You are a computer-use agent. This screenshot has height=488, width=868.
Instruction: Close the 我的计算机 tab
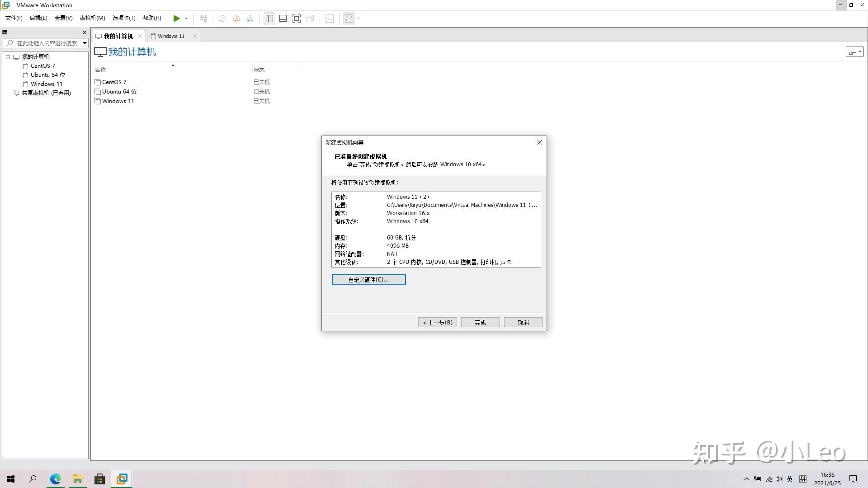(x=140, y=36)
